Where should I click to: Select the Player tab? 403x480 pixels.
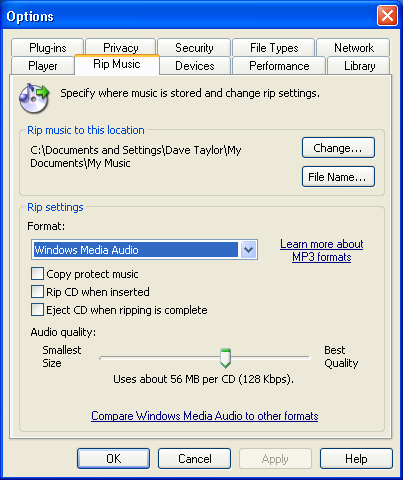tap(43, 66)
